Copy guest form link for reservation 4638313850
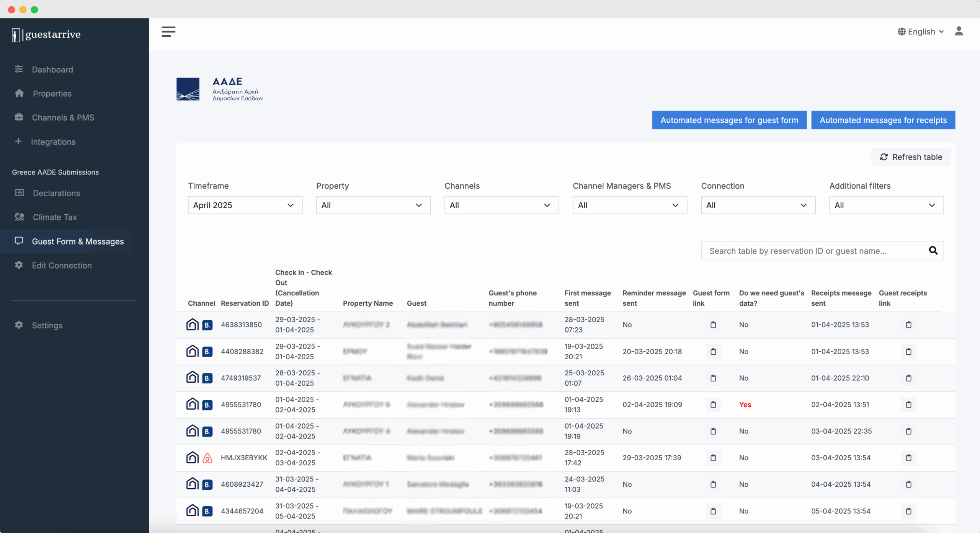The image size is (980, 533). click(x=713, y=325)
